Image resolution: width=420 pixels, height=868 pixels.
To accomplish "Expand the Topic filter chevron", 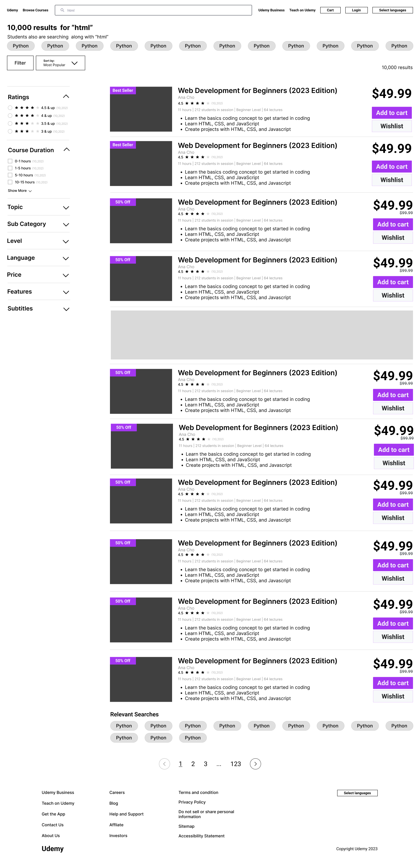I will click(x=66, y=208).
